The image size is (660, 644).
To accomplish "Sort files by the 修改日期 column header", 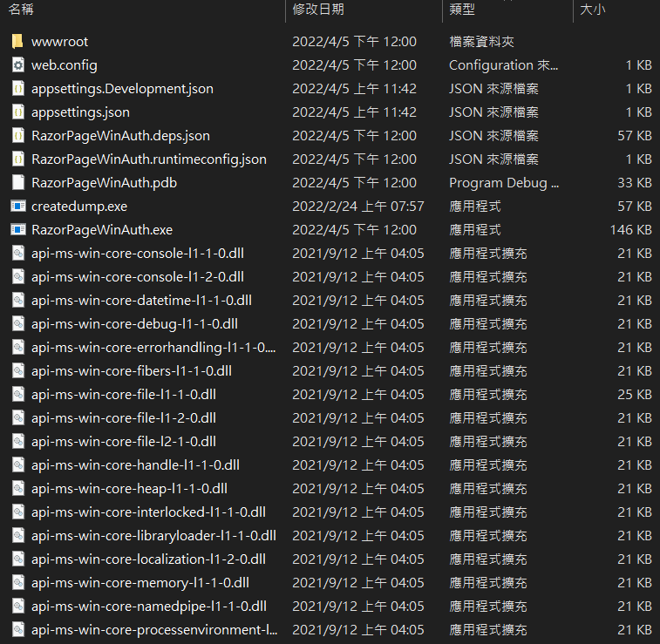I will click(x=318, y=10).
